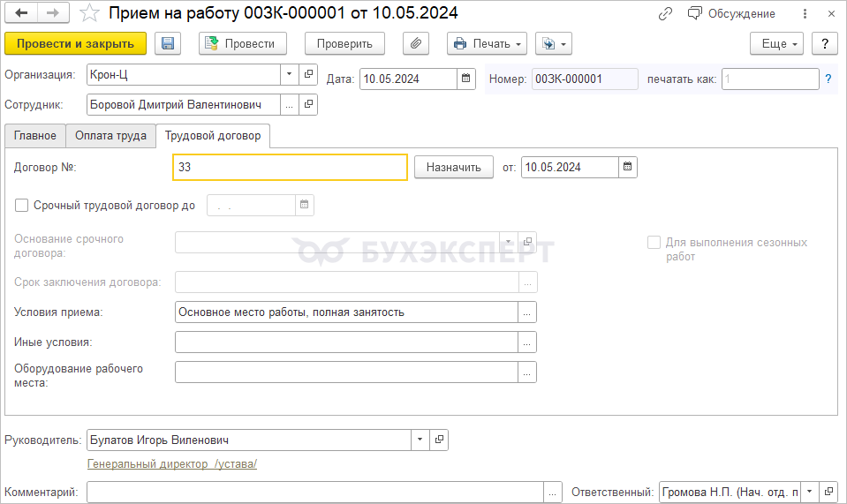847x504 pixels.
Task: Click the печатать как input field
Action: pos(770,79)
